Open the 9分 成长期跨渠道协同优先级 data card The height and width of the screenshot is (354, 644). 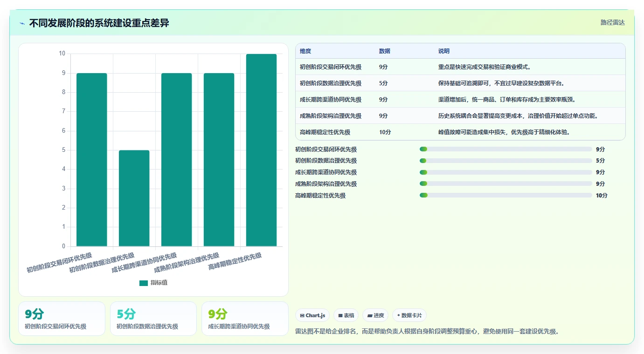click(245, 319)
